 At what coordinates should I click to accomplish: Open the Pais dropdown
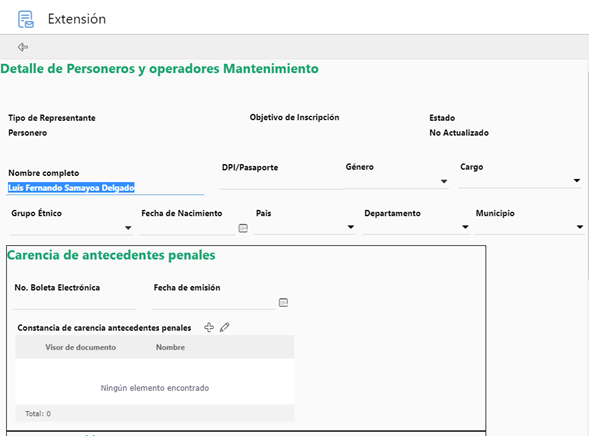(x=351, y=227)
